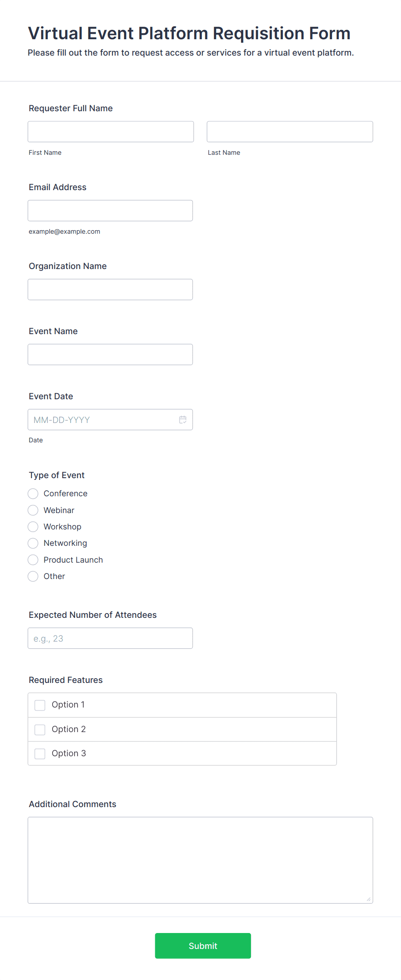
Task: Click inside the Additional Comments textarea
Action: click(200, 860)
